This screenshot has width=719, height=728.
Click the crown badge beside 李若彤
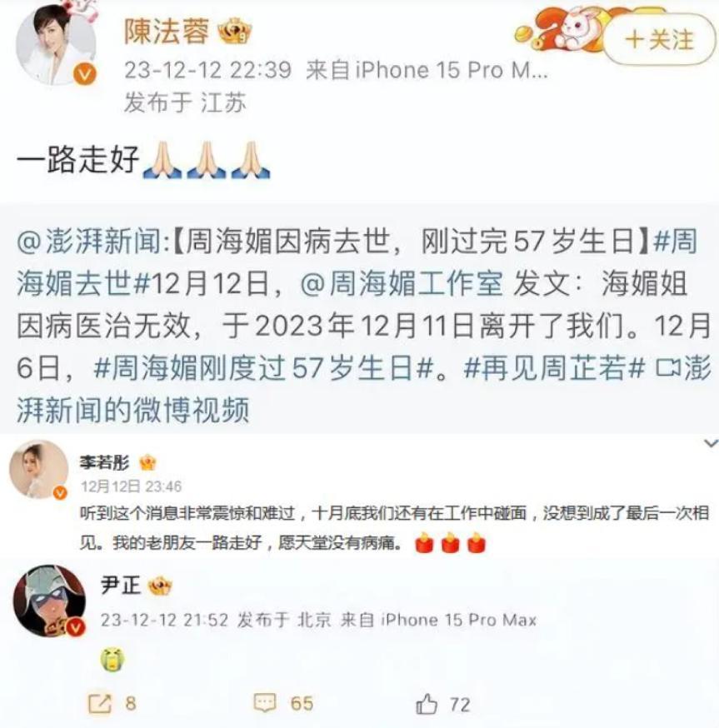click(147, 462)
